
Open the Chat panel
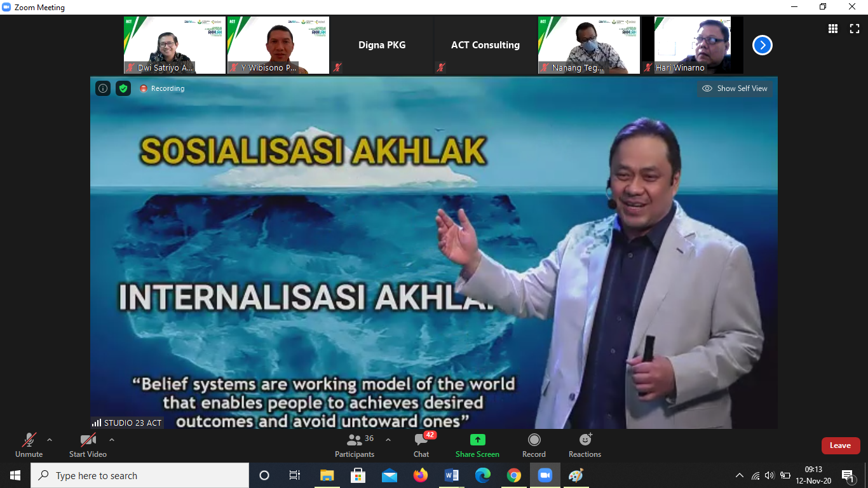421,445
